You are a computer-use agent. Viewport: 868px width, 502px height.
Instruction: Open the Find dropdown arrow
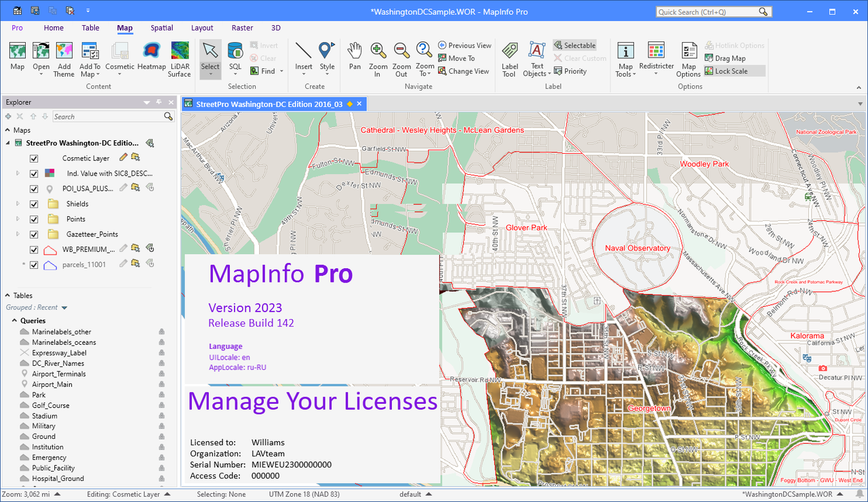pos(281,71)
